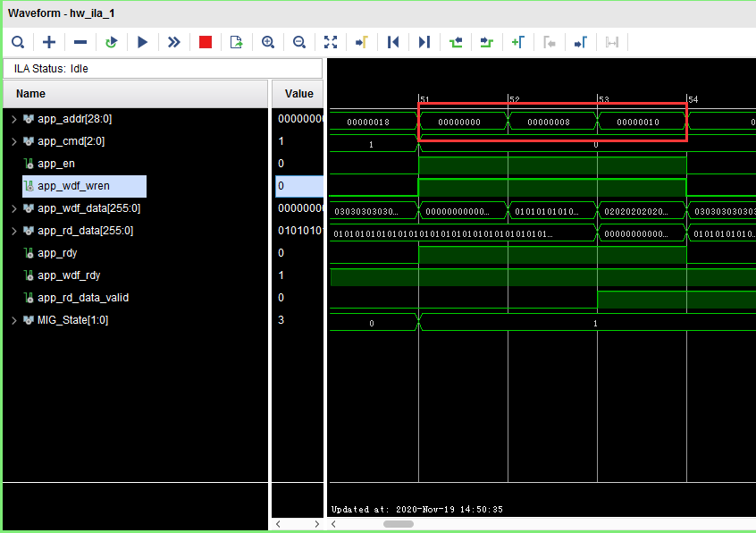This screenshot has width=756, height=533.
Task: Select the app_en signal row
Action: tap(56, 164)
